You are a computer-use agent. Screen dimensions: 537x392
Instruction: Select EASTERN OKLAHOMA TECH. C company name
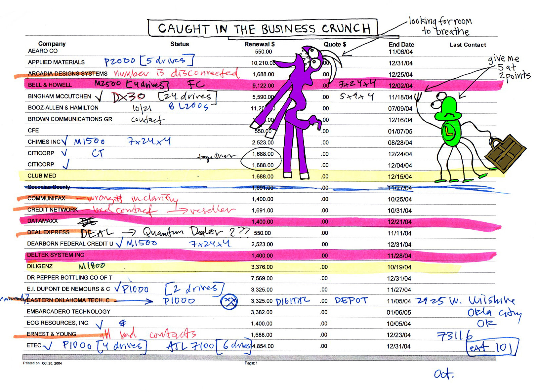[68, 300]
